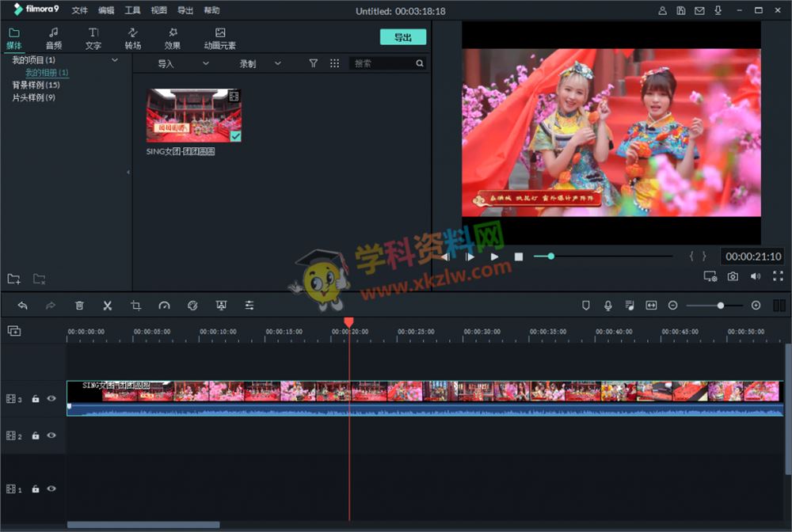The image size is (792, 532).
Task: Select 背景样例 (15) folder
Action: (36, 85)
